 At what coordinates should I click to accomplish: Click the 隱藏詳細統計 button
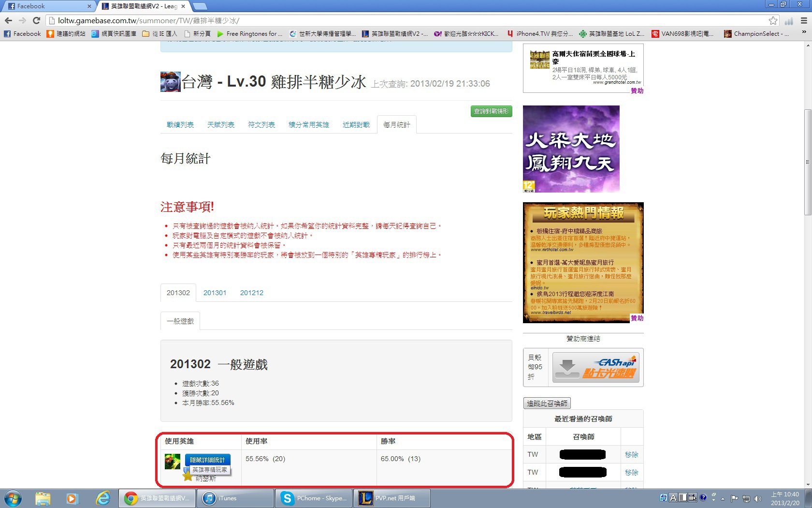coord(207,460)
